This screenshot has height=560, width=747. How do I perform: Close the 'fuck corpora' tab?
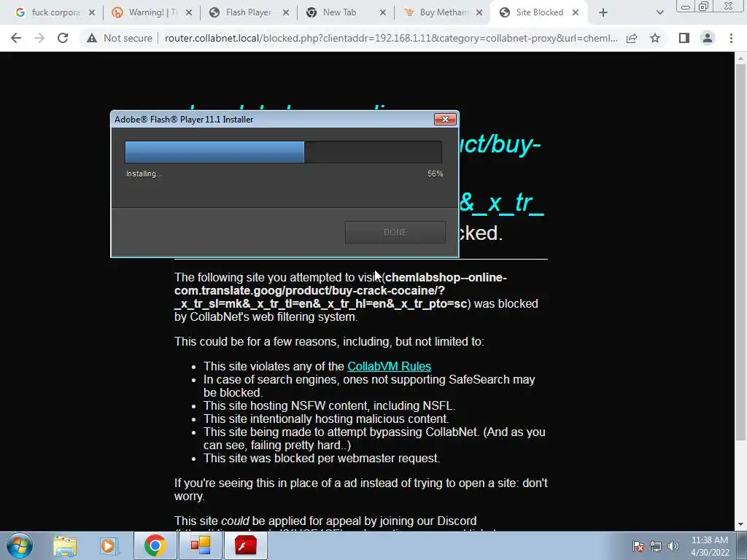tap(92, 13)
